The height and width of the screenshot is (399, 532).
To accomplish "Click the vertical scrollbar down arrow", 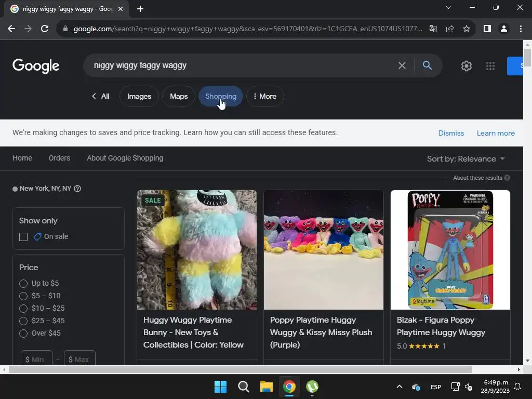I will [527, 361].
